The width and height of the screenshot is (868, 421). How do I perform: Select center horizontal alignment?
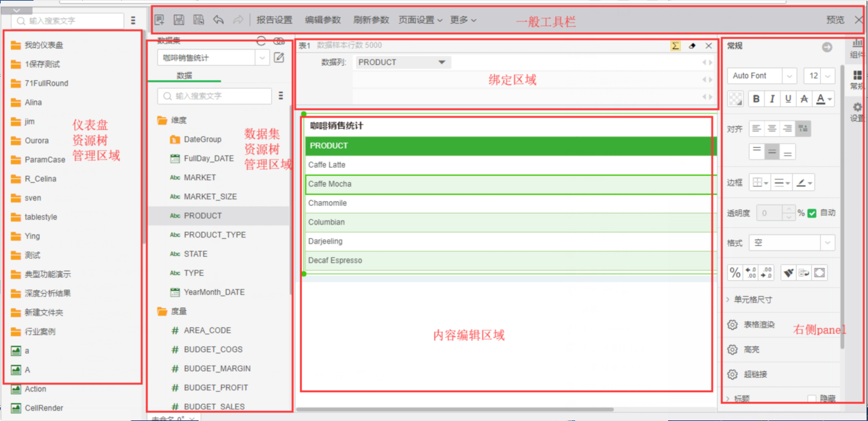771,128
